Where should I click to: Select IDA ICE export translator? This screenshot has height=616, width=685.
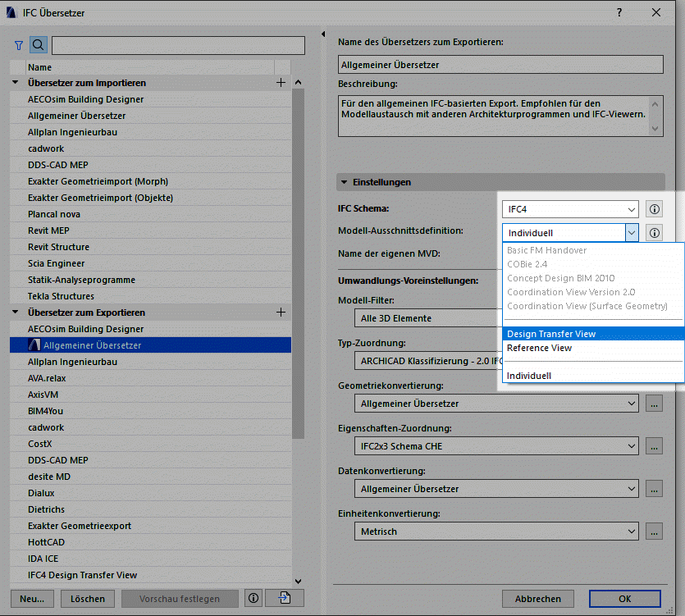pos(151,559)
